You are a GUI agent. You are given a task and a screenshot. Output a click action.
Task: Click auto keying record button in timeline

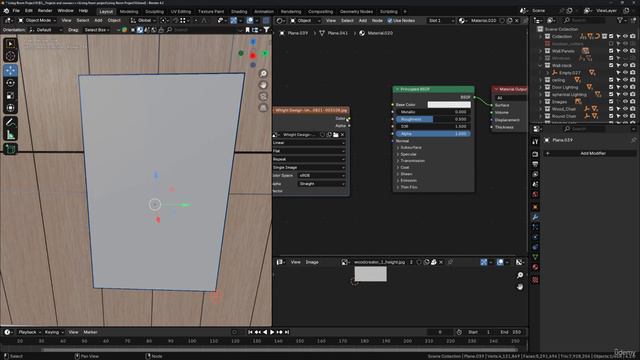tap(234, 332)
